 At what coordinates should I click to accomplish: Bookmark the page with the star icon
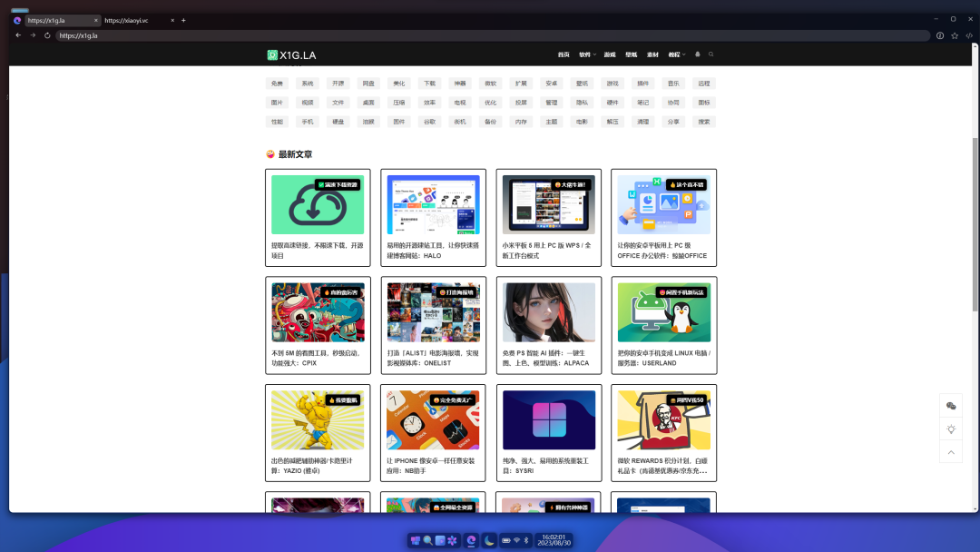click(955, 35)
